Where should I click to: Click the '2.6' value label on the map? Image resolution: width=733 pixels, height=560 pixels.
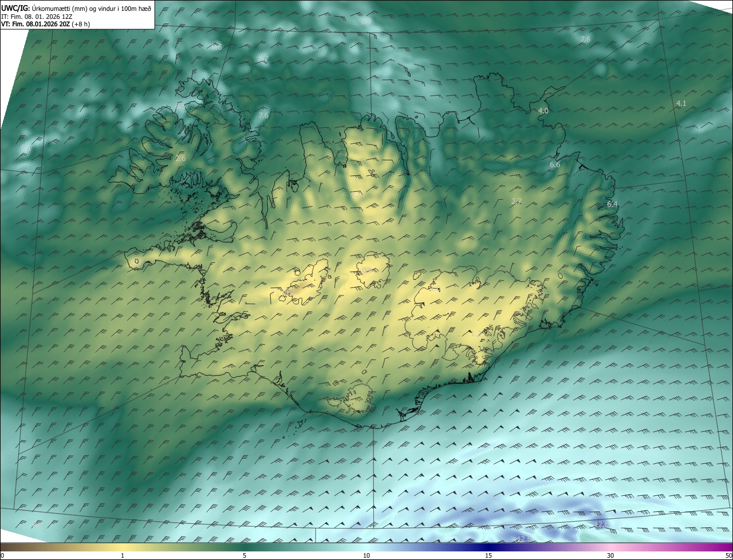(x=180, y=158)
